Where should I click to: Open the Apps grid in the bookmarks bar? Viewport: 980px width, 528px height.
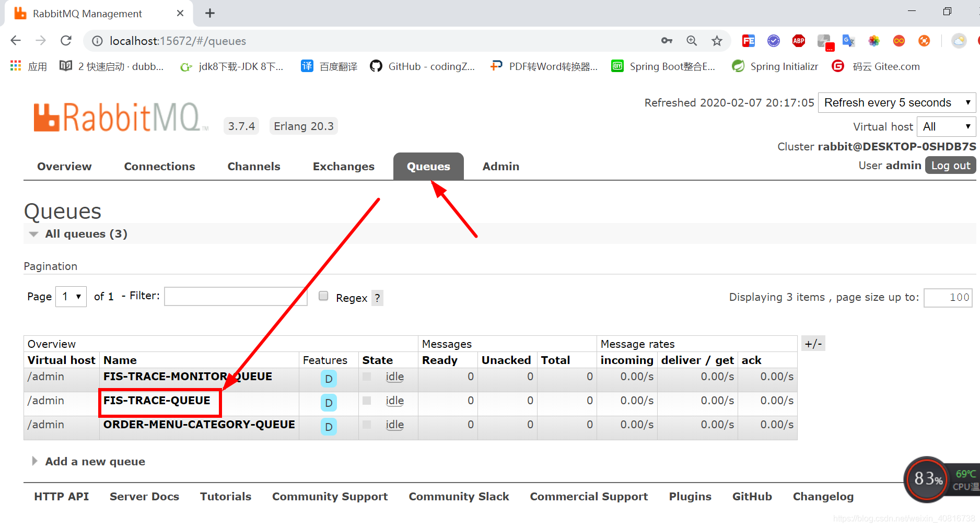pos(28,66)
